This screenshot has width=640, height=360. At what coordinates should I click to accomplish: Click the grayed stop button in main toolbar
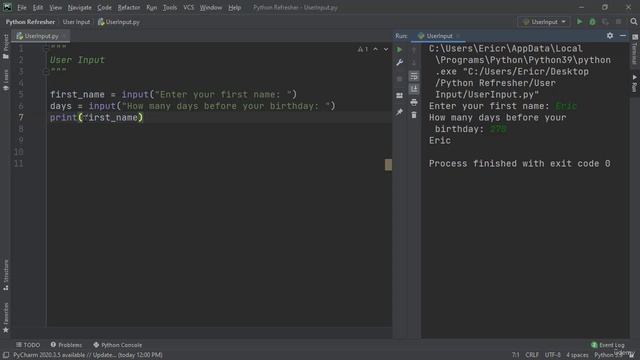point(619,22)
